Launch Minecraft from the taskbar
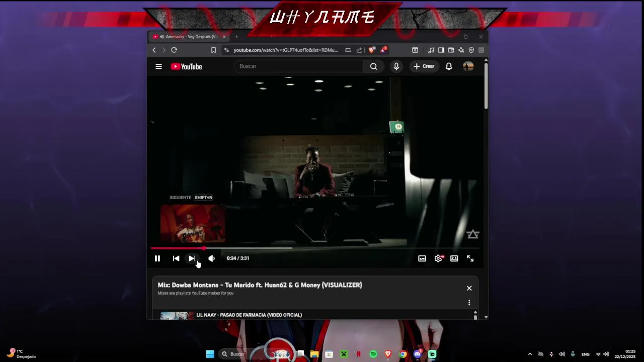Viewport: 644px width, 362px height. tap(344, 354)
